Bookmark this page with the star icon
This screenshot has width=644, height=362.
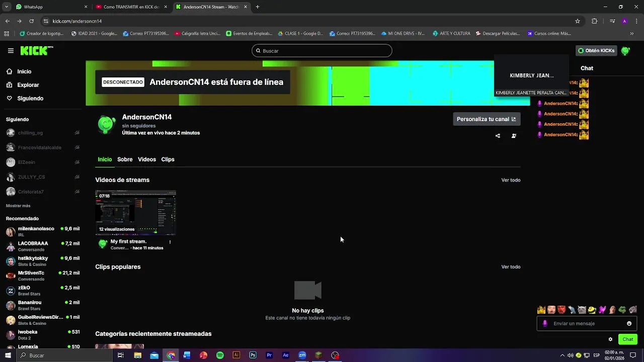578,21
